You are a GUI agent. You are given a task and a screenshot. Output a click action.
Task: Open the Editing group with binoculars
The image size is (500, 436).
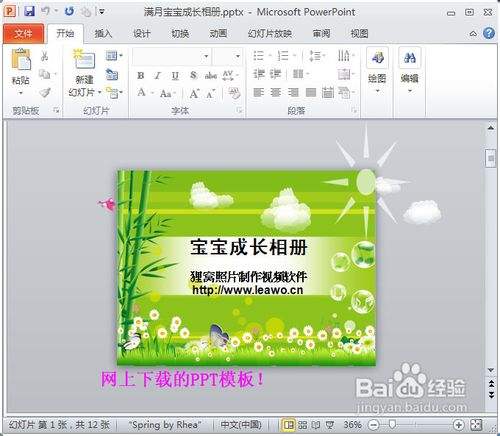[x=410, y=70]
